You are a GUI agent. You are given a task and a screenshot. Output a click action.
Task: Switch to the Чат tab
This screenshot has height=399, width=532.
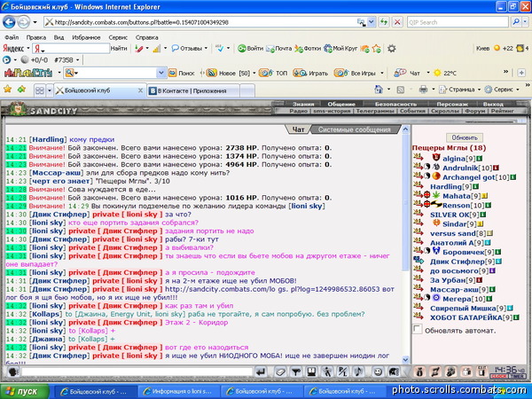[298, 129]
